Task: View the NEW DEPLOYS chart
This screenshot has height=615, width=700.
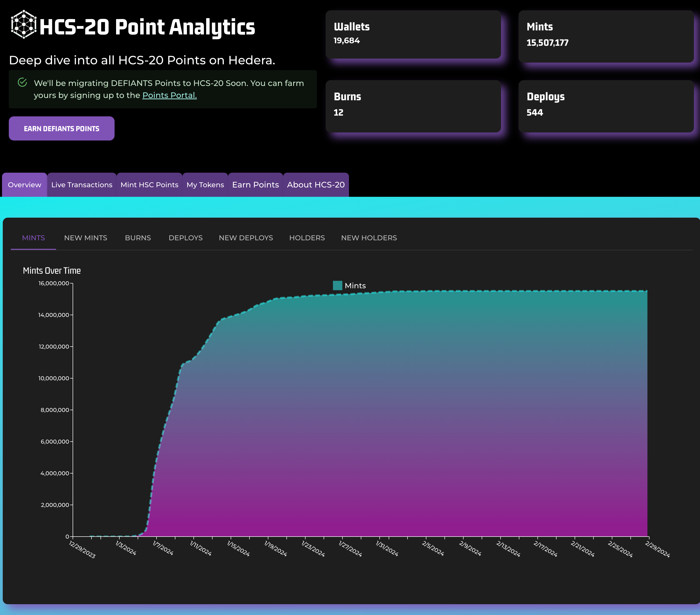Action: pyautogui.click(x=245, y=238)
